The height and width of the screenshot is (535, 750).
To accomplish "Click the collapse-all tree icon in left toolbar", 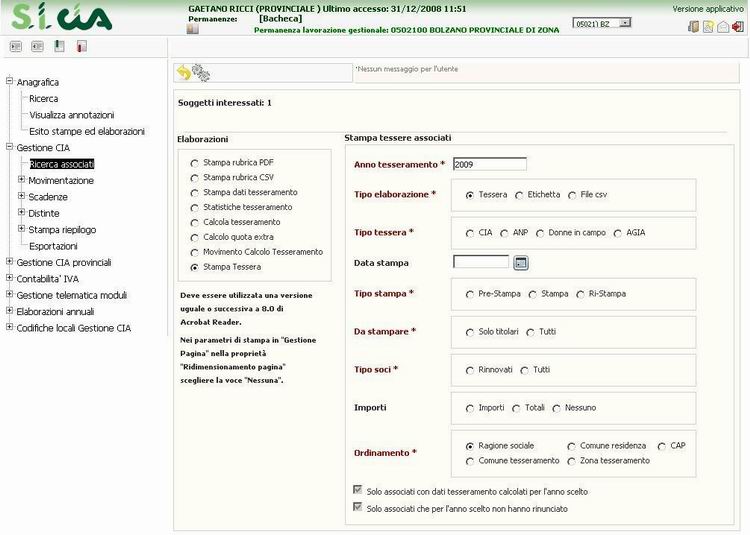I will [x=37, y=46].
